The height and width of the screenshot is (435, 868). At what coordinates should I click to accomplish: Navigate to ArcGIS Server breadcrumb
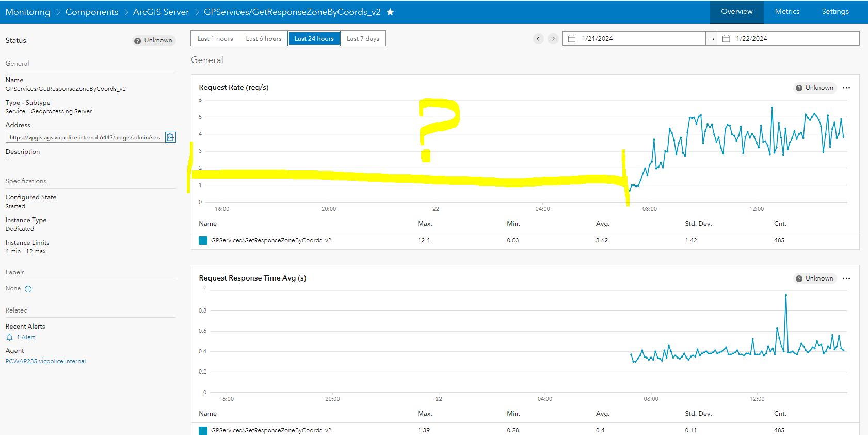[161, 12]
